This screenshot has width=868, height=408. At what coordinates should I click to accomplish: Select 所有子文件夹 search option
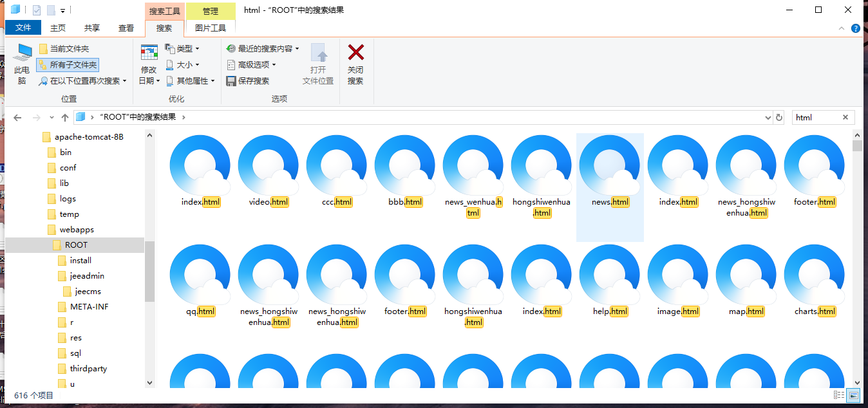pyautogui.click(x=68, y=64)
